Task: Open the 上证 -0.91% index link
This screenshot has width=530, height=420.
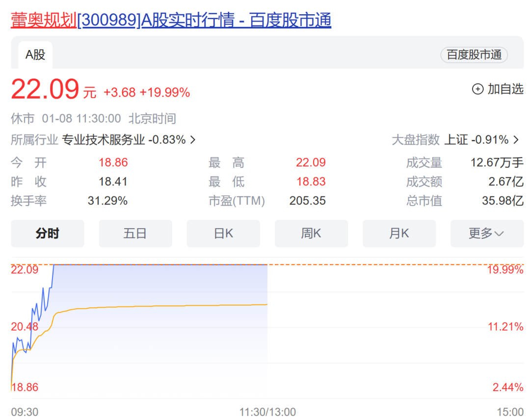Action: point(477,139)
